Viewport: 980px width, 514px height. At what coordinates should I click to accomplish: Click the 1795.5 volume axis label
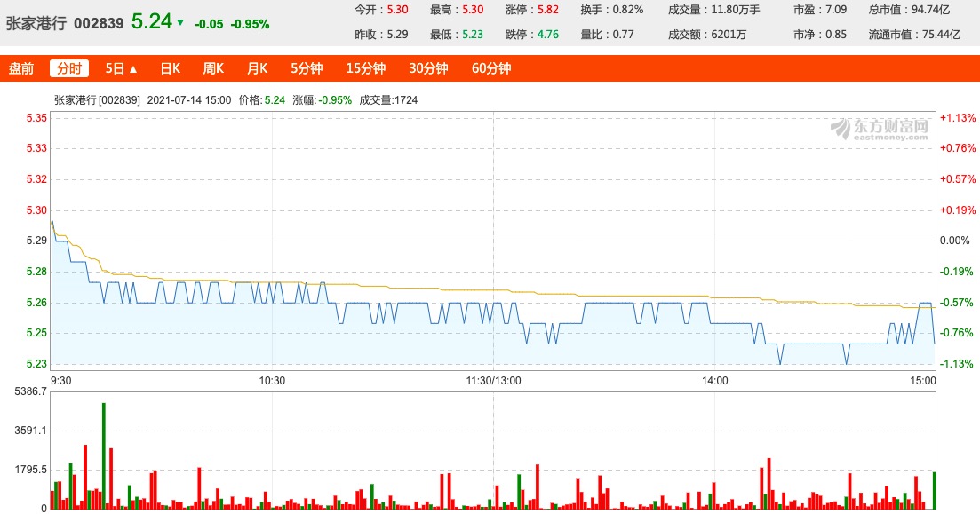30,470
